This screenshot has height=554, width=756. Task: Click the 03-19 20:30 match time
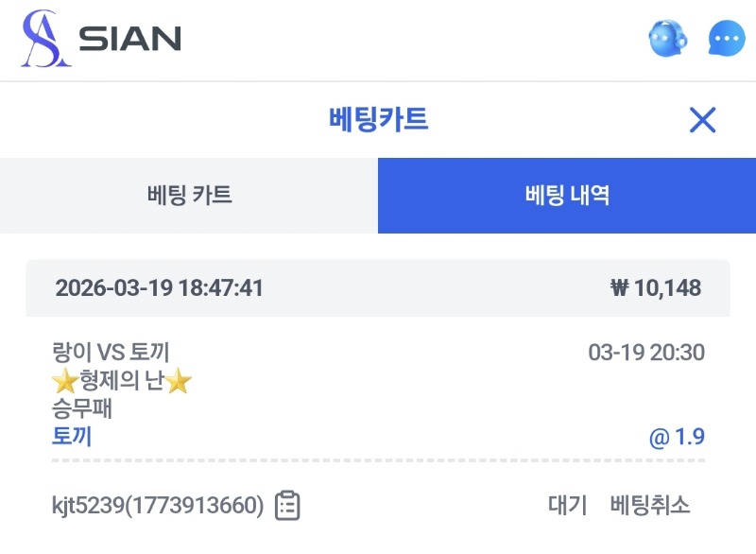[x=646, y=354]
